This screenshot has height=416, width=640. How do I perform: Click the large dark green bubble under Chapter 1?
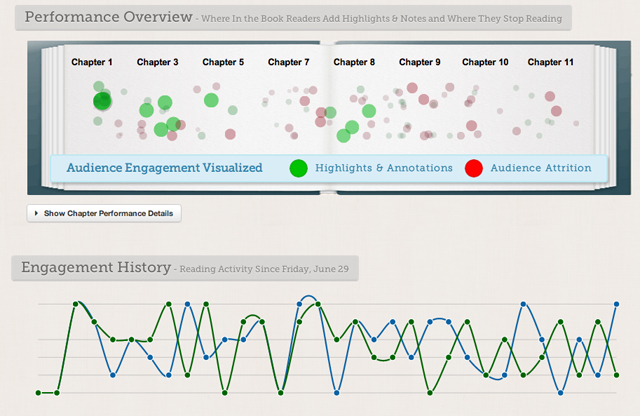pos(102,101)
